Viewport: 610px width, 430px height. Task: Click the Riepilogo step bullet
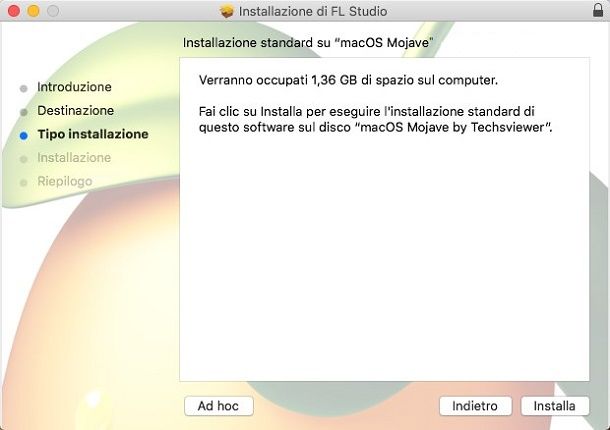24,182
